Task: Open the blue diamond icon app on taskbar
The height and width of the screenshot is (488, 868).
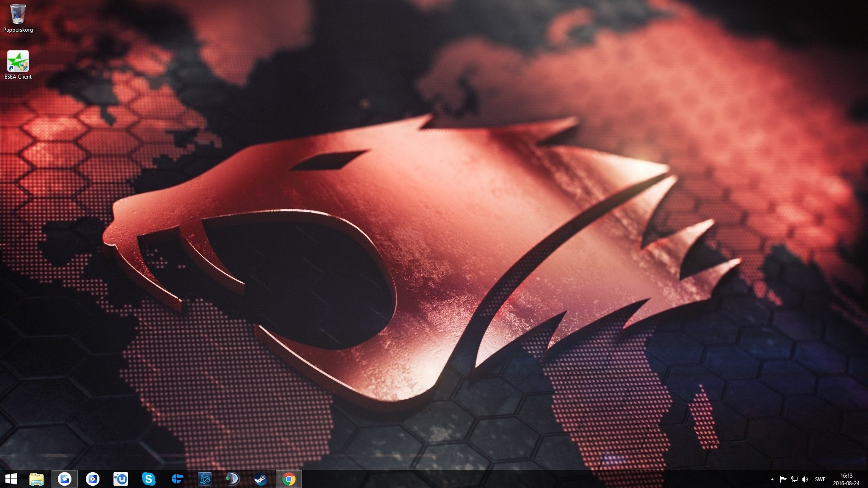Action: coord(93,479)
